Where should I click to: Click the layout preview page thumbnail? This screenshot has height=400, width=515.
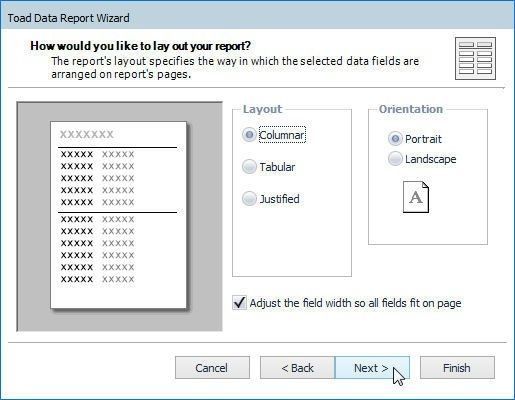point(119,215)
